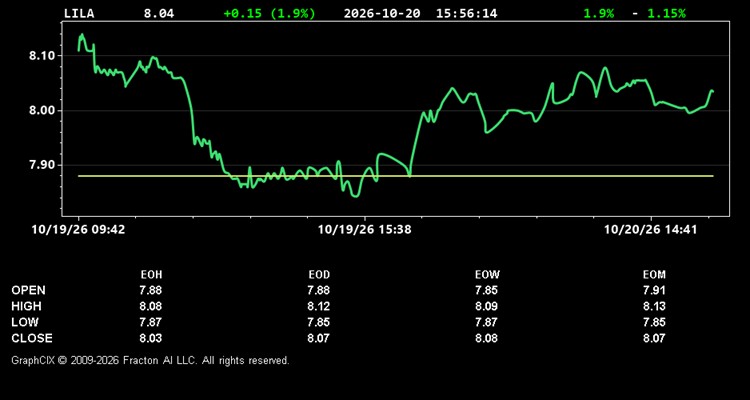This screenshot has height=400, width=750.
Task: Click the 1.15% value in header
Action: pos(666,13)
